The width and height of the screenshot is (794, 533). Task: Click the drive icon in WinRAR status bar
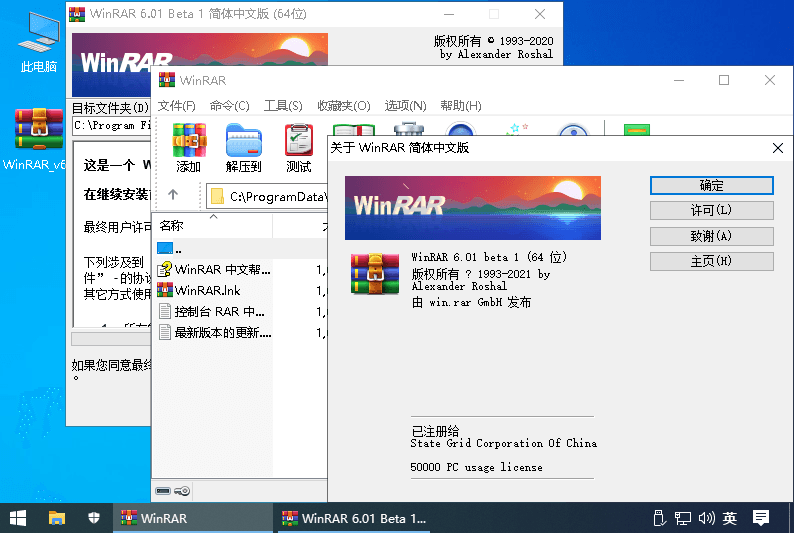point(165,491)
